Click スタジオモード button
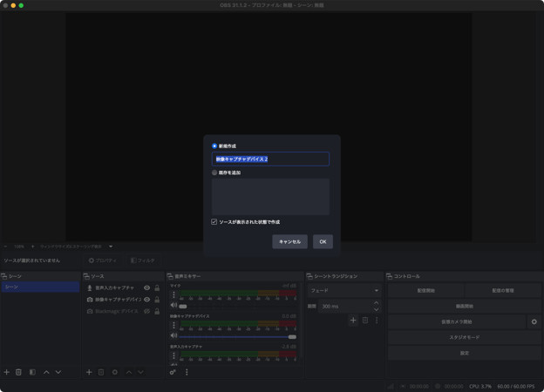Screen dimensions: 544x392 (x=464, y=337)
